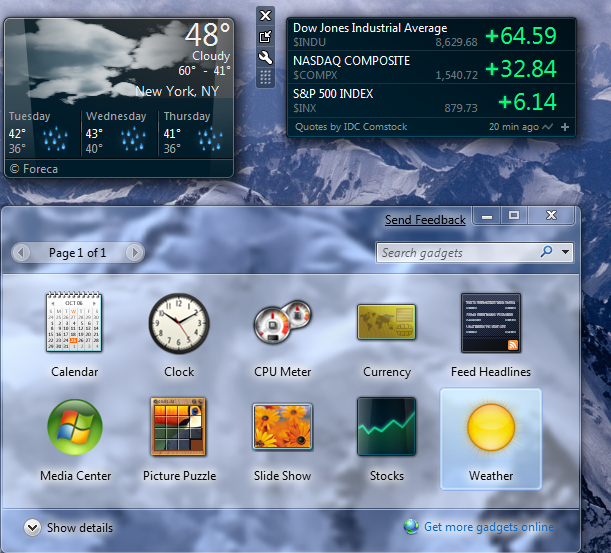Select the Weather sun gadget icon
The image size is (611, 553).
[491, 428]
